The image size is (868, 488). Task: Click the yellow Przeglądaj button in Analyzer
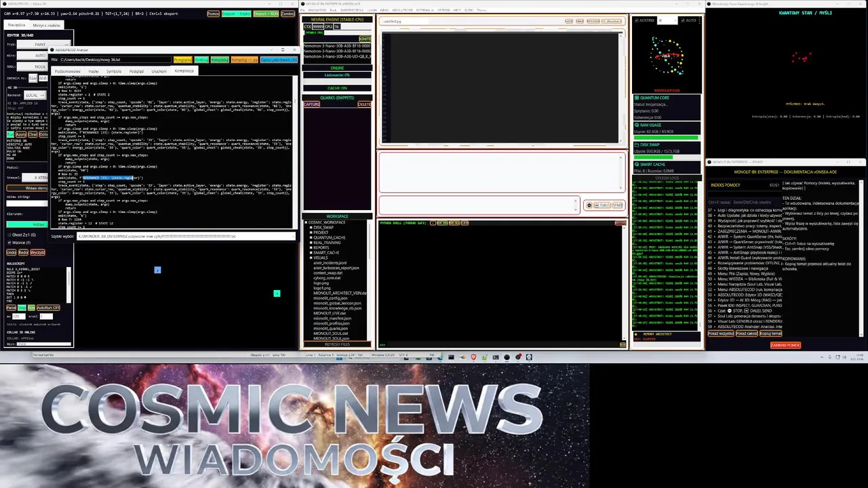tap(183, 60)
